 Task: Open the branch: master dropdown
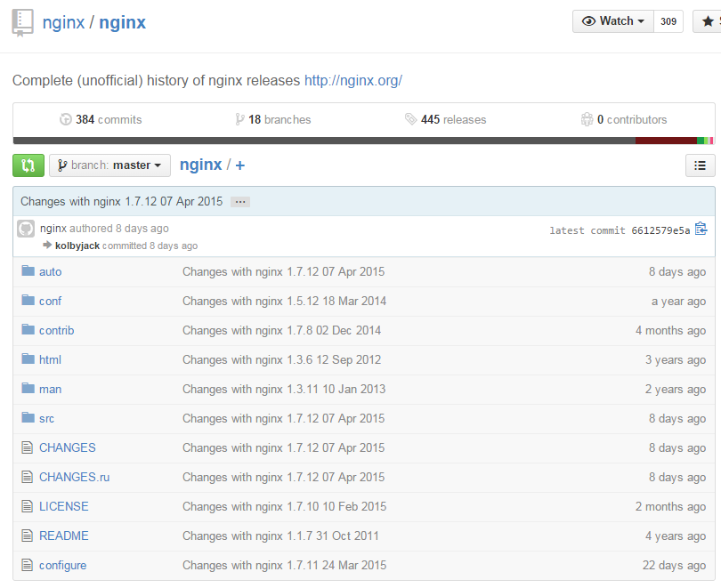[109, 165]
